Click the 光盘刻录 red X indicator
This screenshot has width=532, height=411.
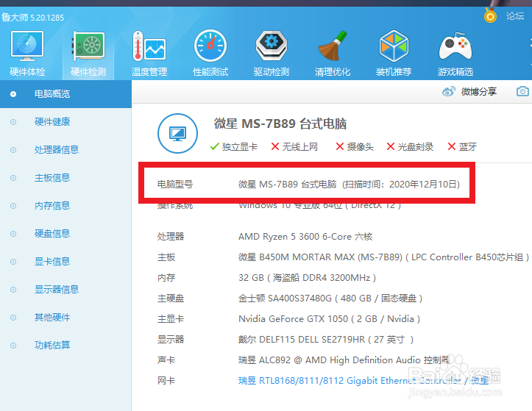[410, 146]
